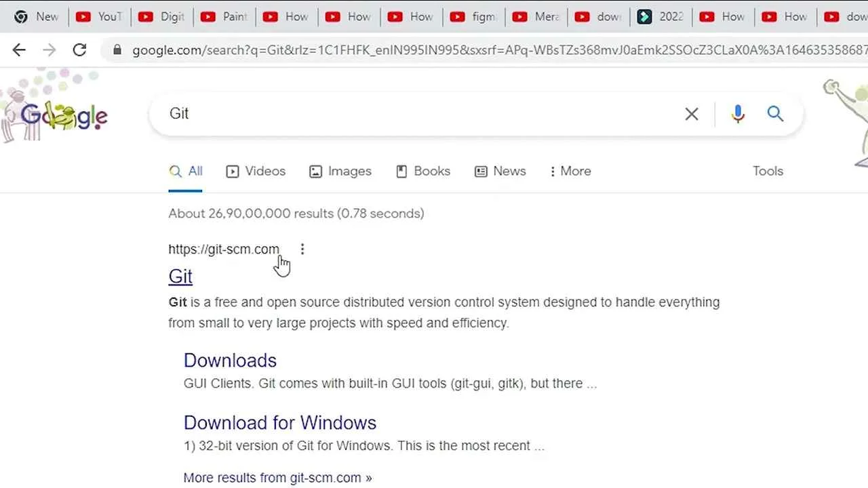Select the News search filter

pyautogui.click(x=500, y=171)
